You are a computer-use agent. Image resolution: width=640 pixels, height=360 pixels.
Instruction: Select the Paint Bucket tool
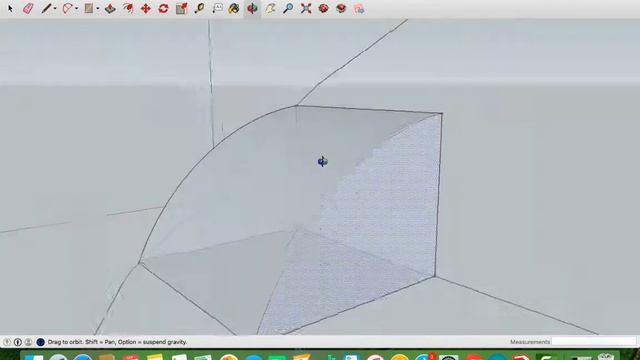[234, 8]
